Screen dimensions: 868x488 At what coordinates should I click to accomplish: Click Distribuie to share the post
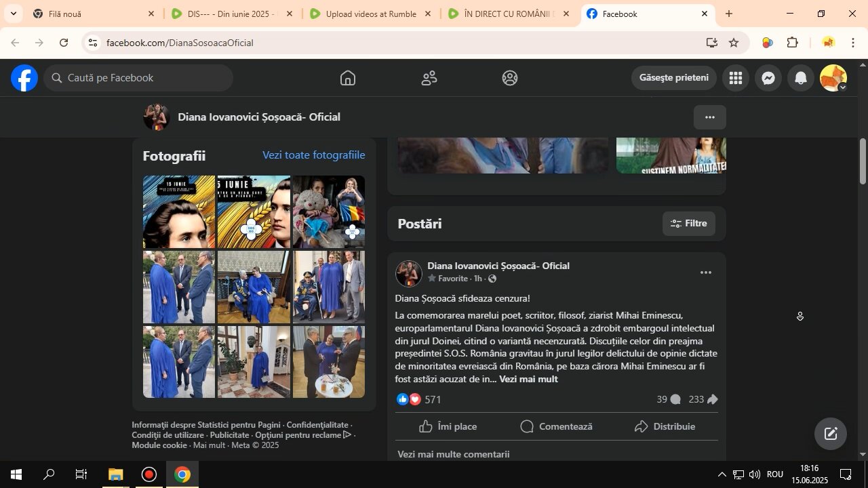[665, 426]
